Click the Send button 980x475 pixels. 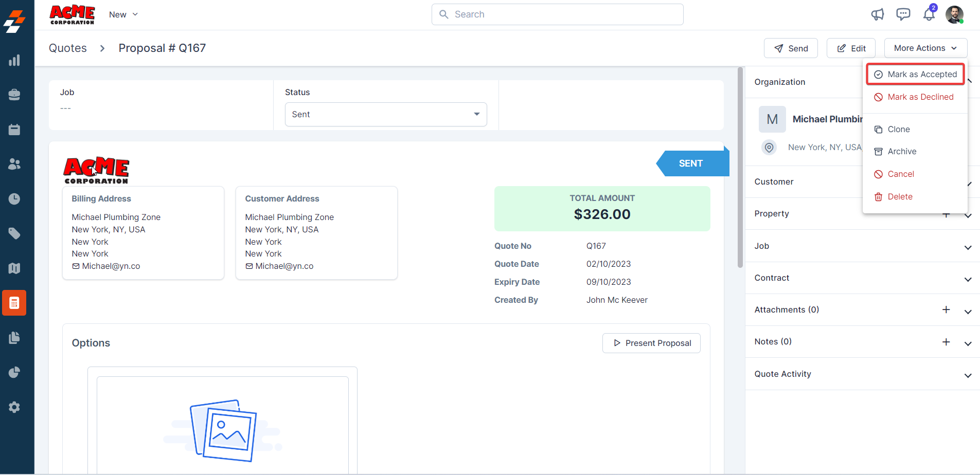(x=791, y=48)
